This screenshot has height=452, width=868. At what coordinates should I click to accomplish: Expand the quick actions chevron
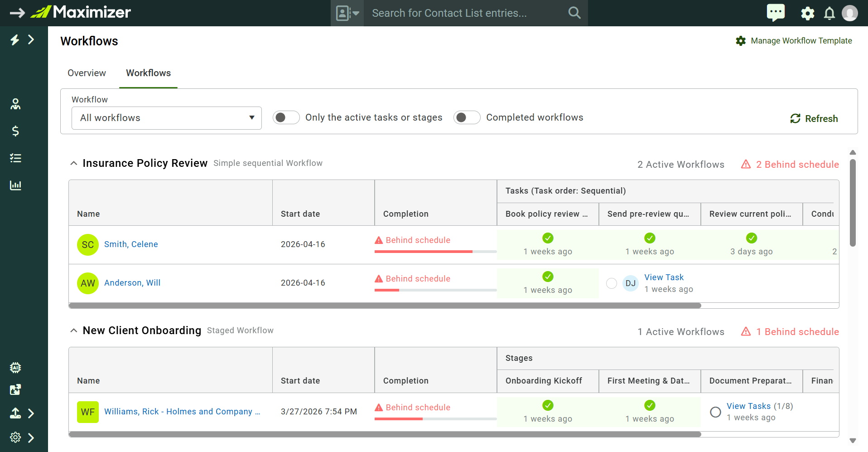click(x=31, y=40)
